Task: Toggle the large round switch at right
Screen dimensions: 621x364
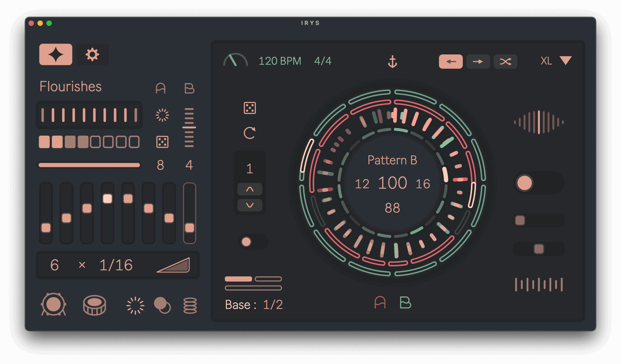Action: coord(539,183)
